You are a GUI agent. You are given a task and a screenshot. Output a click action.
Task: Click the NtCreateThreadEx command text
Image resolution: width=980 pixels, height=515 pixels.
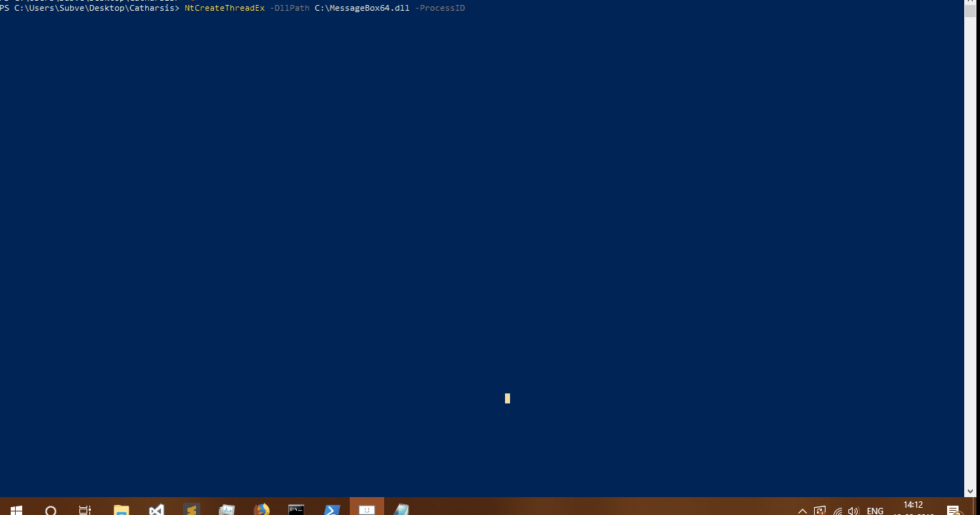225,8
